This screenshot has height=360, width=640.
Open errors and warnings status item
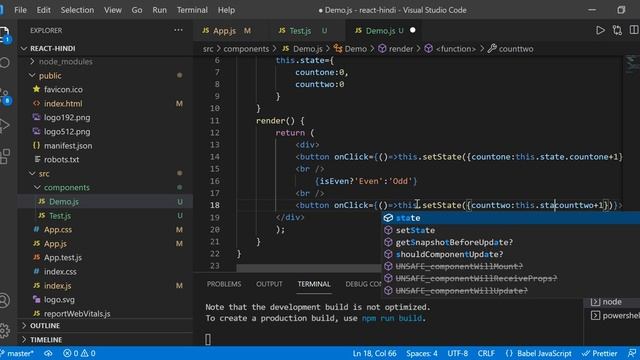79,353
